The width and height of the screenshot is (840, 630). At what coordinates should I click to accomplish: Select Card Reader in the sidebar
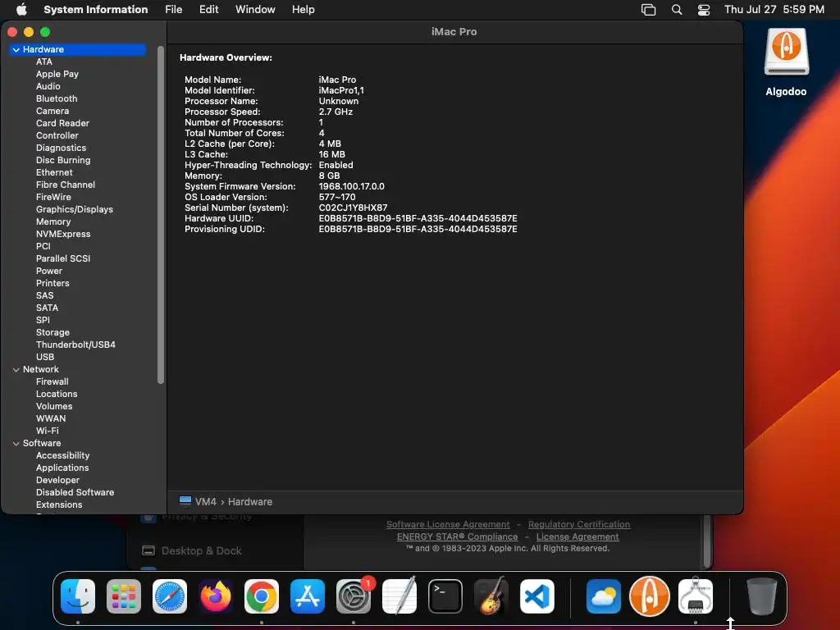pos(62,123)
